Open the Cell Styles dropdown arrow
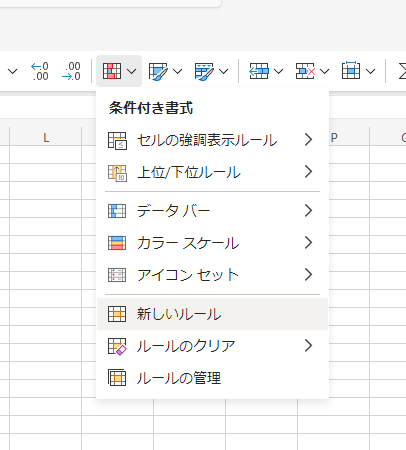This screenshot has height=450, width=406. pyautogui.click(x=224, y=71)
